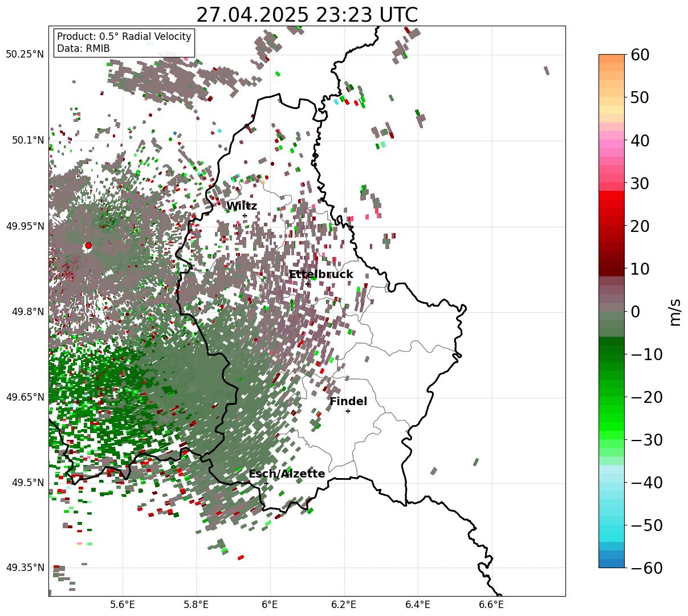
Task: Click the 50 colorbar tick label
Action: coord(638,97)
